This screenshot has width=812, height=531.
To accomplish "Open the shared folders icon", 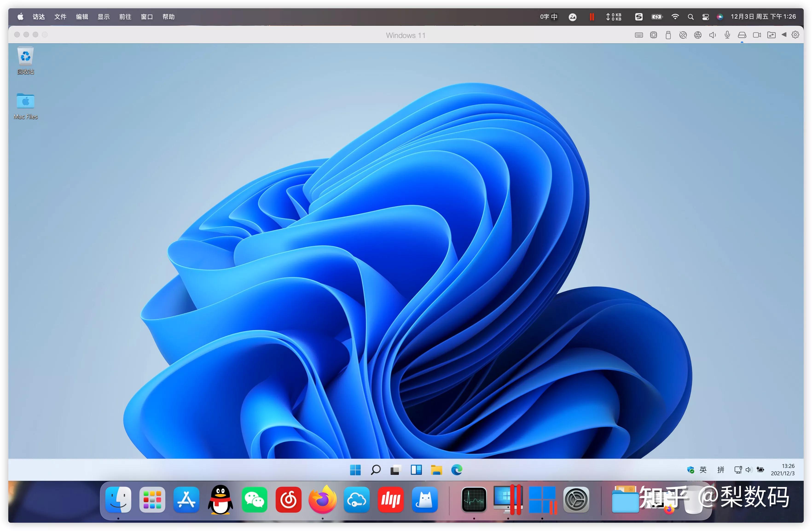I will tap(771, 35).
